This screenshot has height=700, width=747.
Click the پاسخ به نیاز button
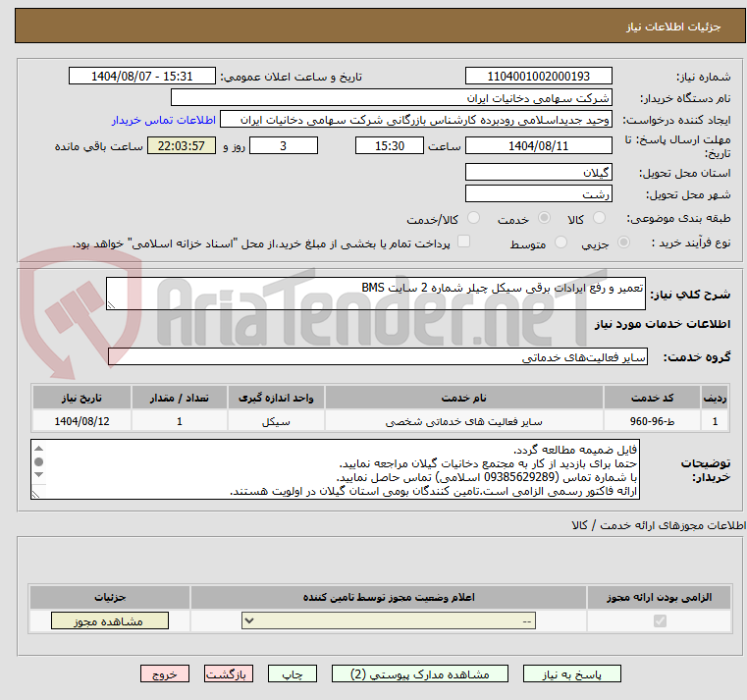[x=571, y=673]
